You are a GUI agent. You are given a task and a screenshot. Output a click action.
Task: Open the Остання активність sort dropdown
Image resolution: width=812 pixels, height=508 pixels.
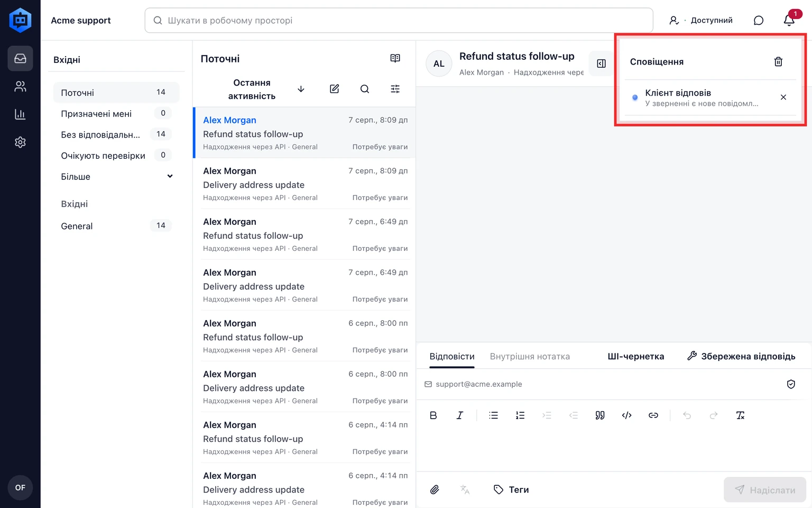tap(252, 89)
